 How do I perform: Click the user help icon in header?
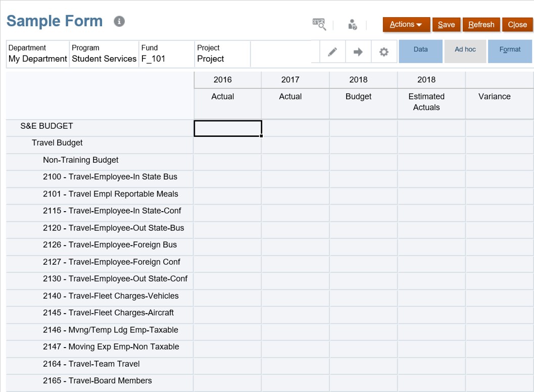tap(353, 24)
